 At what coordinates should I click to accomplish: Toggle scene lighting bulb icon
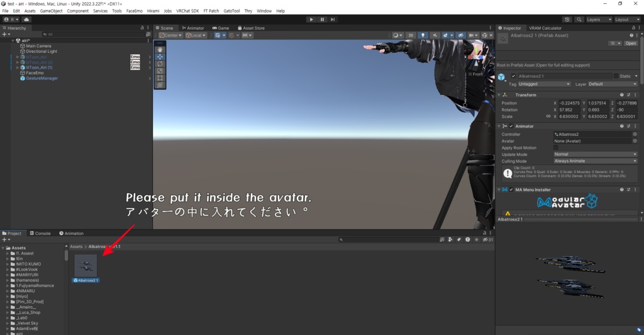pos(423,35)
